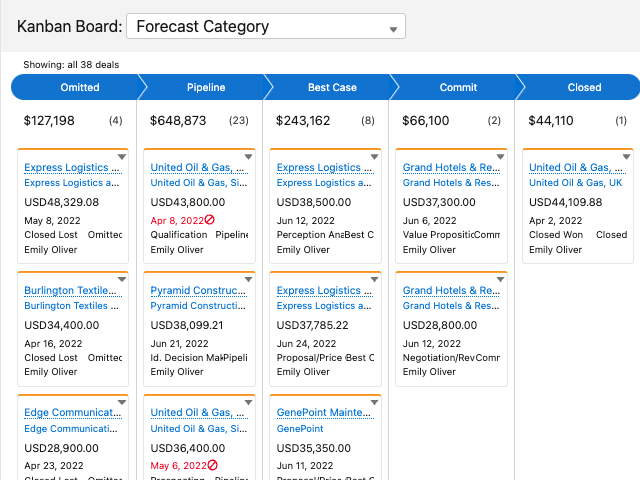Click the (23) Pipeline deal count

click(x=239, y=120)
